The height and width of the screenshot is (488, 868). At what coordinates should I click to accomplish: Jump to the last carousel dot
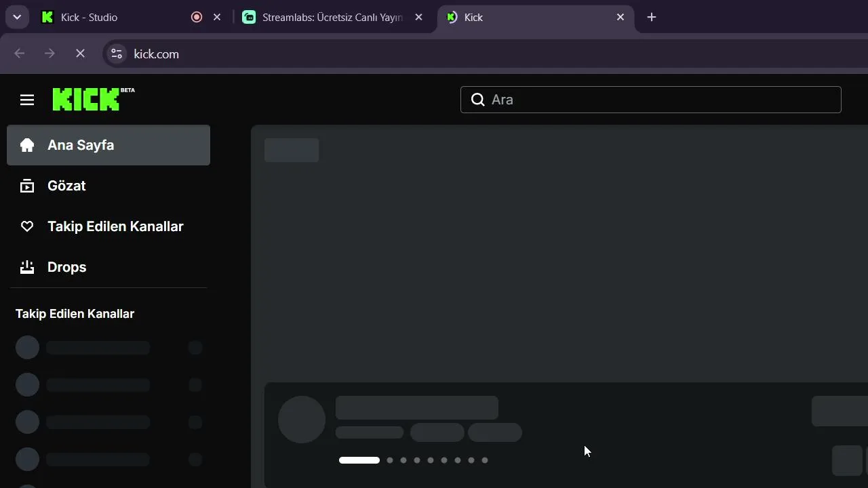pos(485,460)
